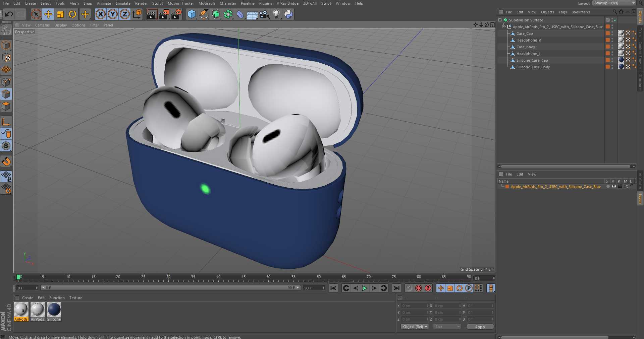Toggle layer lock icon

tap(632, 187)
